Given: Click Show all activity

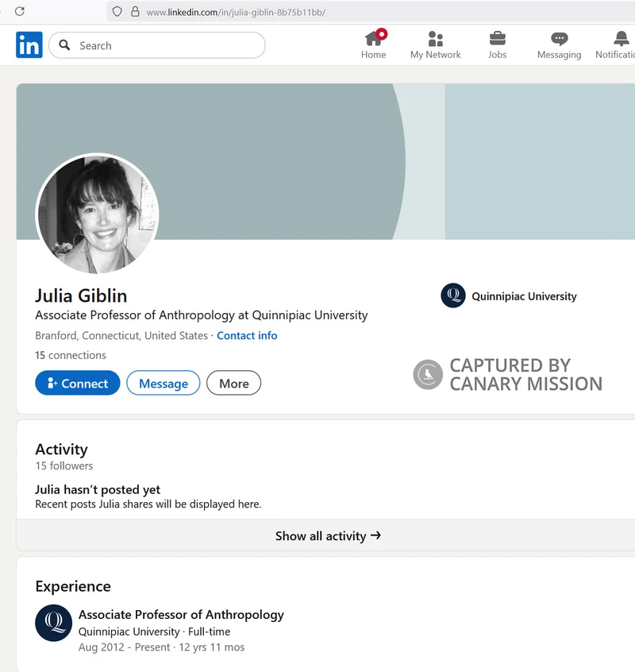Looking at the screenshot, I should pos(328,535).
